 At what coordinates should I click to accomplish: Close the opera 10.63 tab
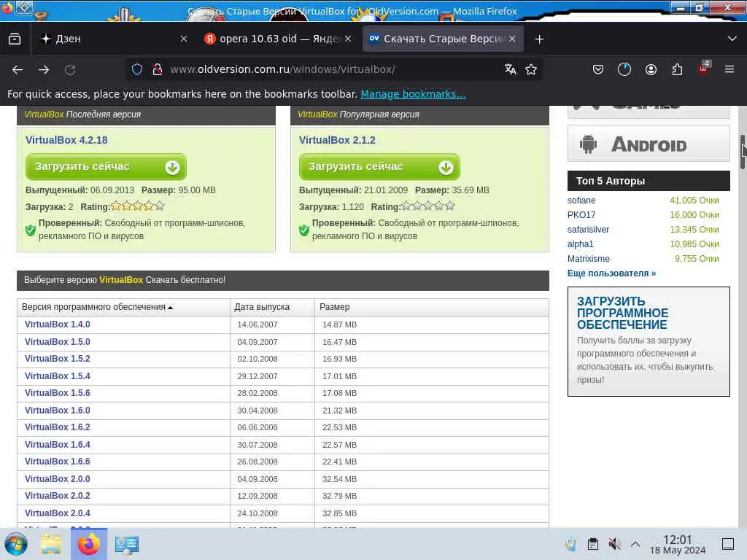click(348, 39)
